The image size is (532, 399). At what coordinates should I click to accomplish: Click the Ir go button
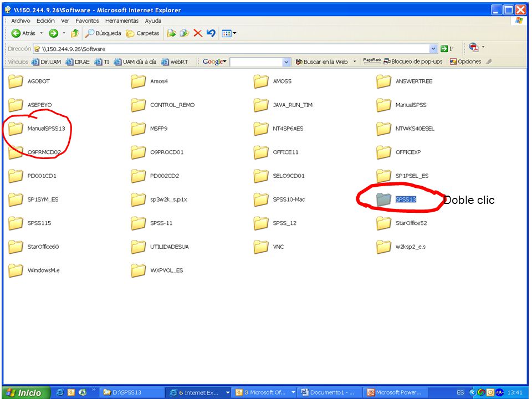[447, 49]
